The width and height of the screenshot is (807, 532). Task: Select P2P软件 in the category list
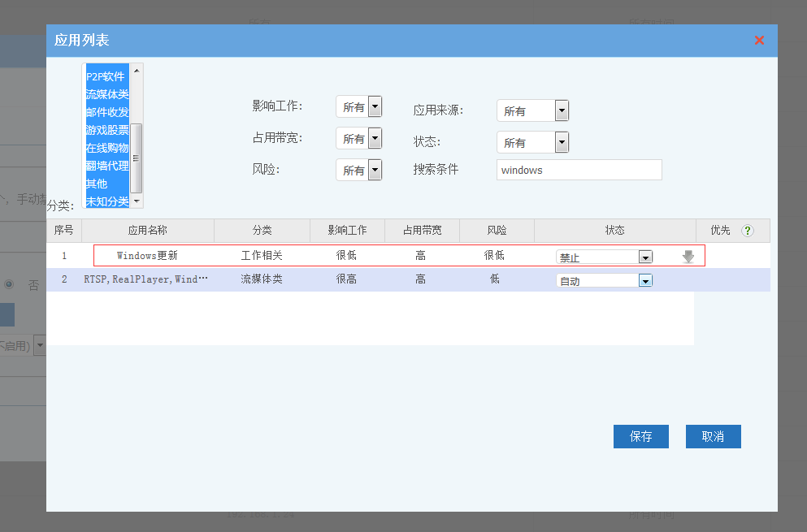[x=106, y=76]
